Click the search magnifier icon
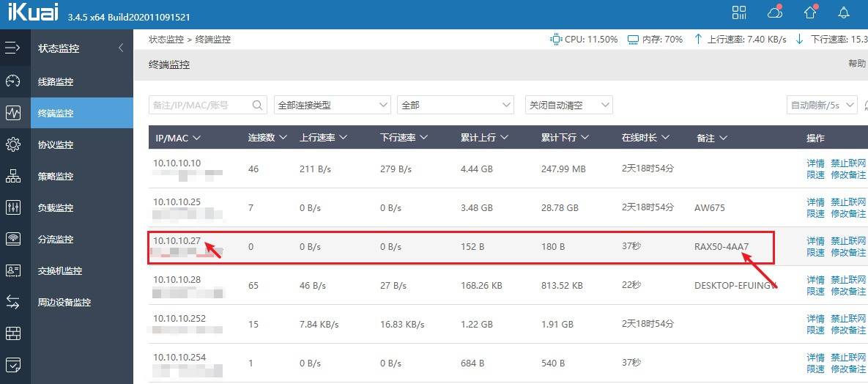The height and width of the screenshot is (384, 868). coord(257,105)
